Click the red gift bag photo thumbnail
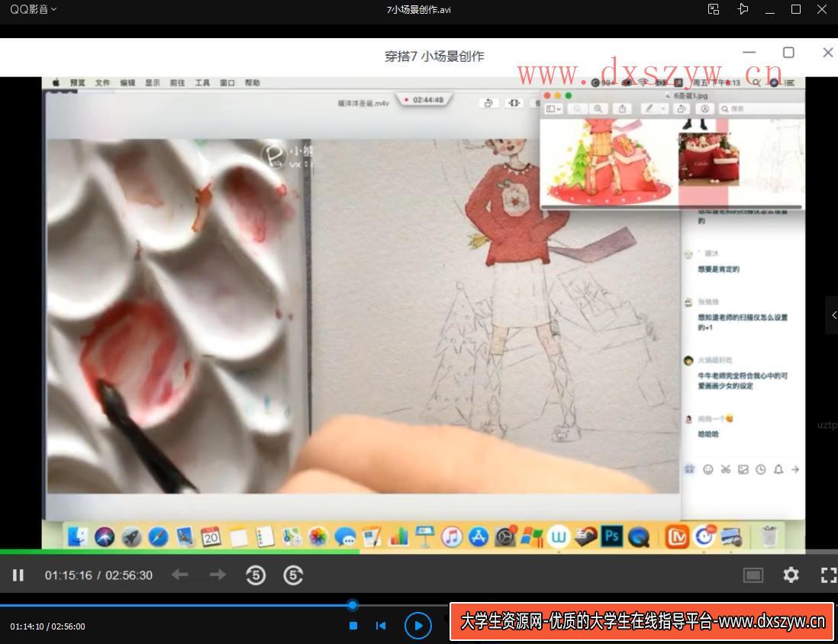Viewport: 838px width, 644px height. (x=709, y=159)
